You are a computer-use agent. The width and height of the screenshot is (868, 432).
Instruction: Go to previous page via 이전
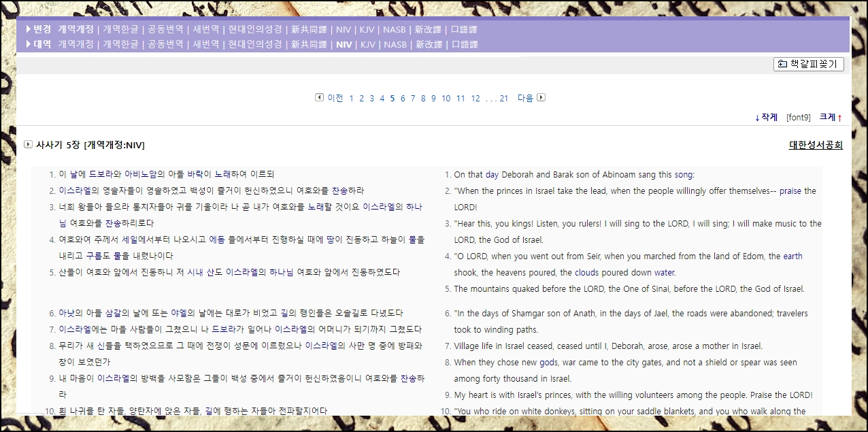(x=335, y=98)
